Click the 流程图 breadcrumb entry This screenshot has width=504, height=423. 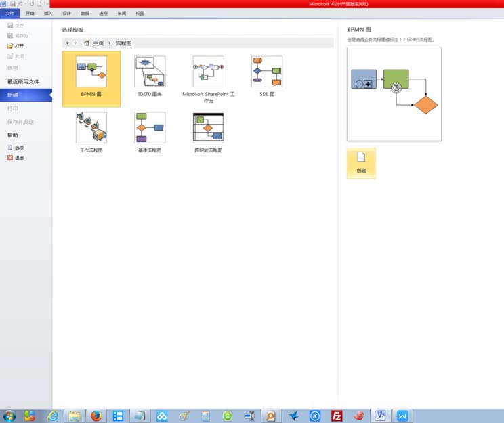(124, 43)
